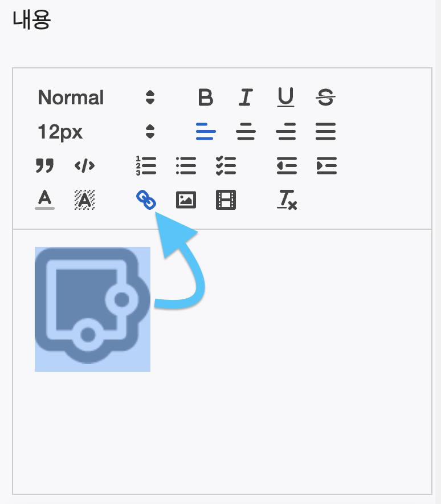Screen dimensions: 441x504
Task: Toggle strikethrough formatting
Action: pyautogui.click(x=325, y=98)
